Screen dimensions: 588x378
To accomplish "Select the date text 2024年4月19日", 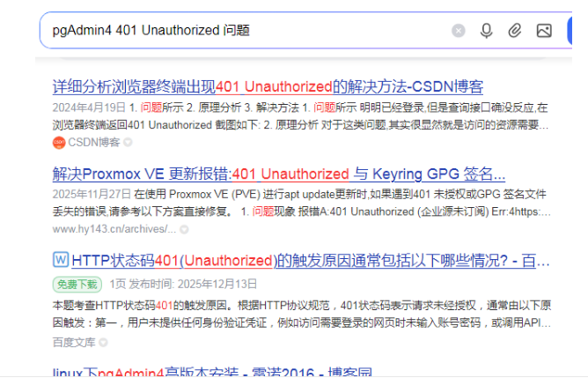I will pyautogui.click(x=89, y=108).
